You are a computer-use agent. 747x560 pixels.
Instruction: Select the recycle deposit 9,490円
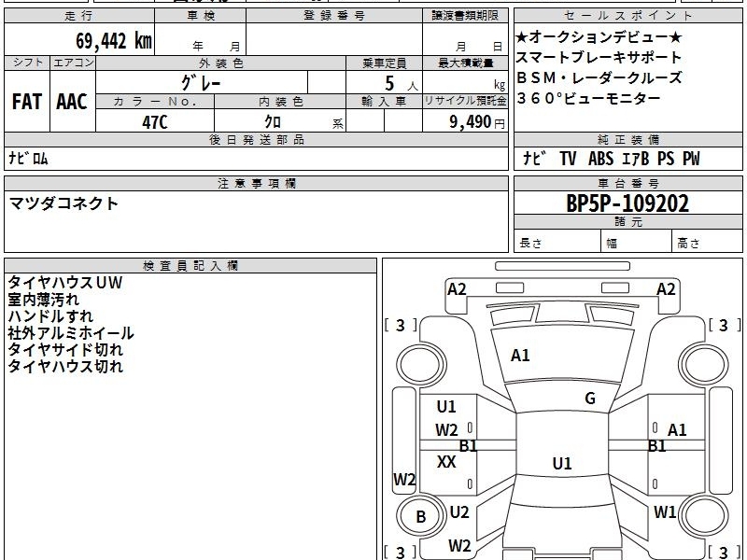tap(477, 122)
